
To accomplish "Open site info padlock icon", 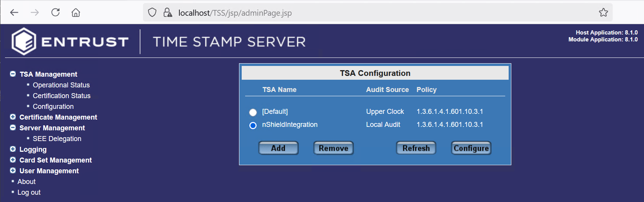I will pos(168,13).
